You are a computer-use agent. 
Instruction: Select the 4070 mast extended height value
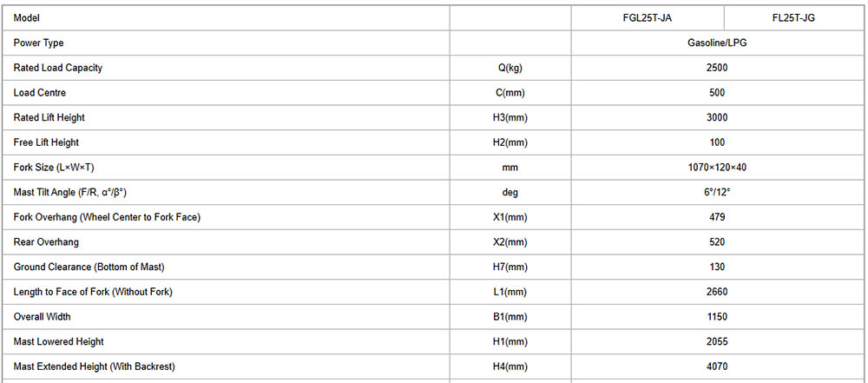point(717,366)
